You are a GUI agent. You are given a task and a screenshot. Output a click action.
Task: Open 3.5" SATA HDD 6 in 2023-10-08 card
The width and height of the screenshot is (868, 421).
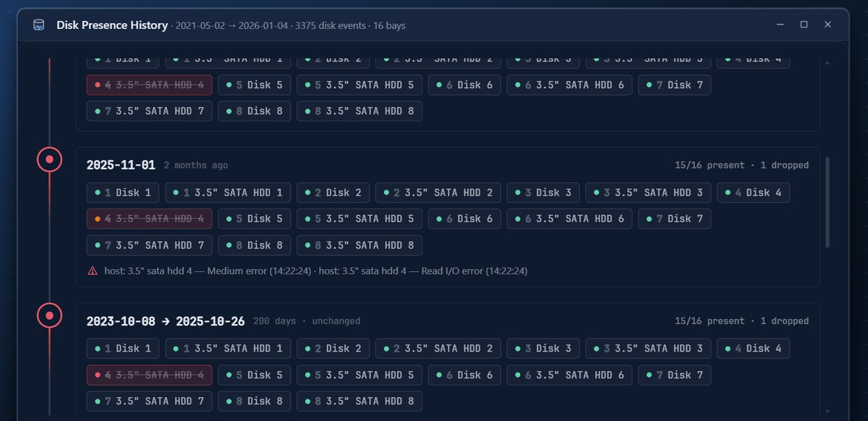[x=569, y=375]
